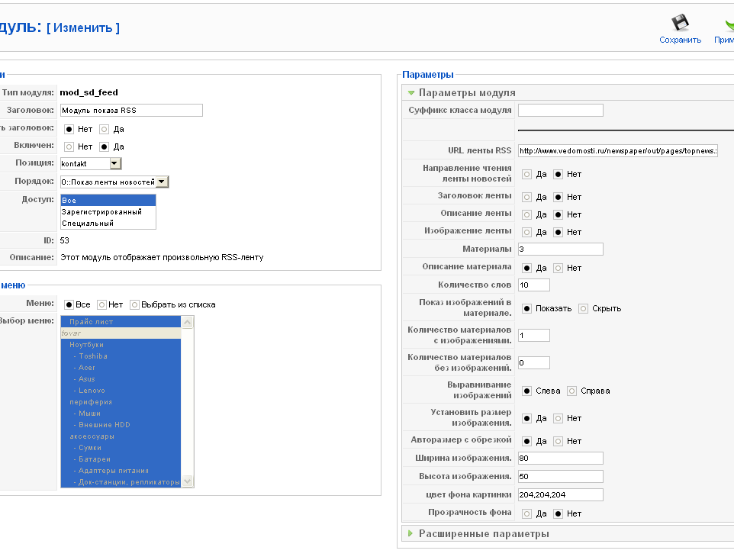The width and height of the screenshot is (734, 560).
Task: Select Специальный access level
Action: pyautogui.click(x=108, y=224)
